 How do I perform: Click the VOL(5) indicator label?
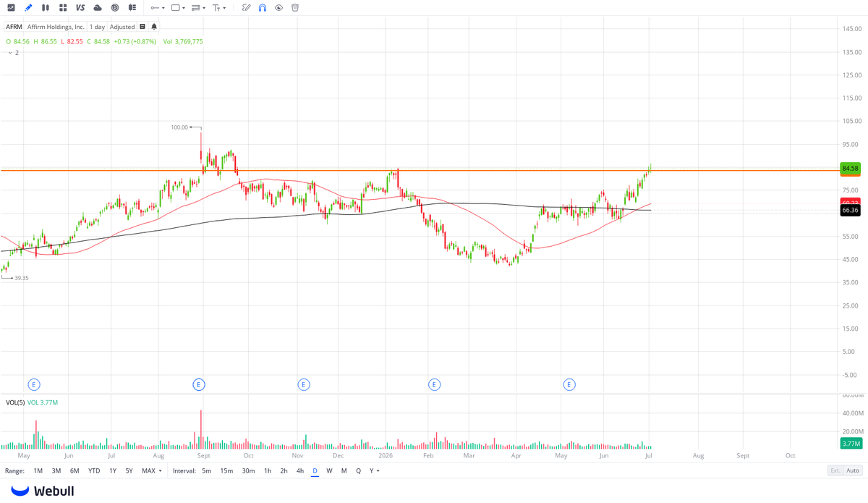[x=15, y=402]
